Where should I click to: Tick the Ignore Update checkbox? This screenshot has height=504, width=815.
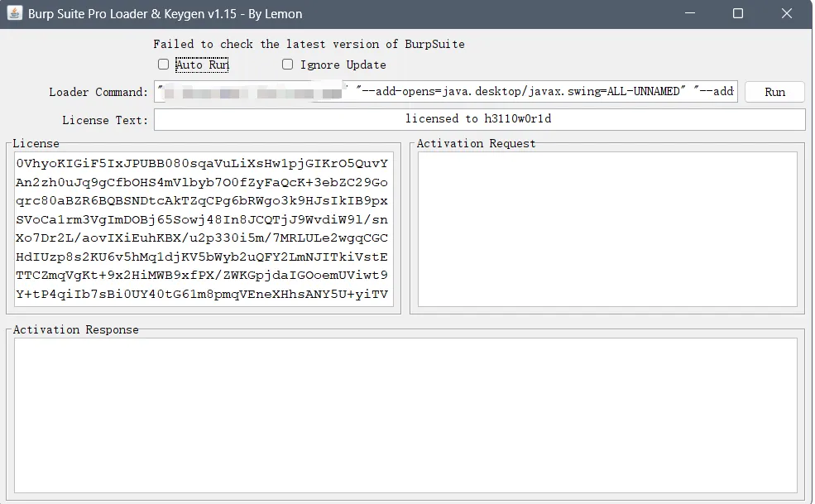(287, 64)
